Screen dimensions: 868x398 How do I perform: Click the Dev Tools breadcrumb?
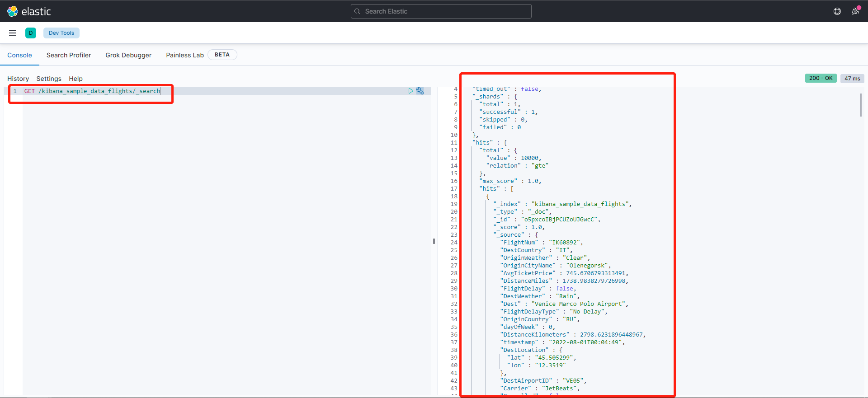coord(61,33)
